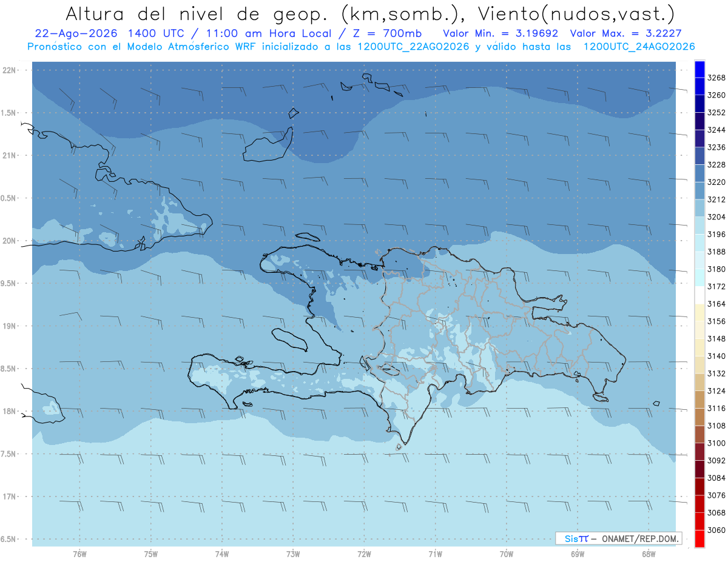Viewport: 728px width, 562px height.
Task: Click the 3060 legend value
Action: pos(716,530)
